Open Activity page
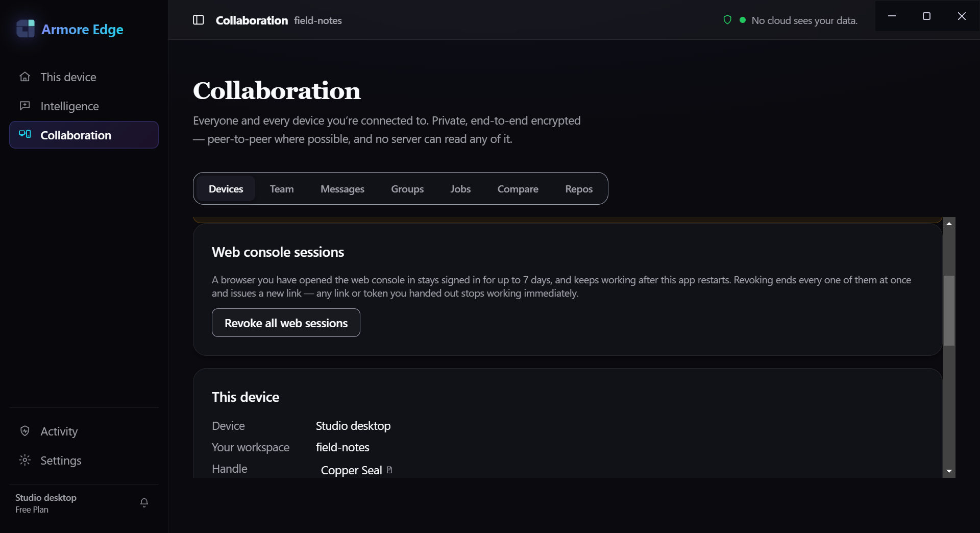 [x=84, y=431]
